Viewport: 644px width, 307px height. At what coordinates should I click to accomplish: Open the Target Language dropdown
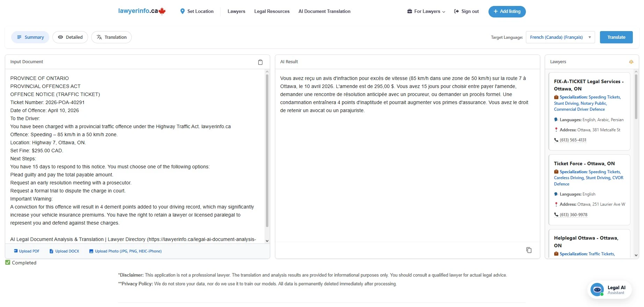[560, 37]
